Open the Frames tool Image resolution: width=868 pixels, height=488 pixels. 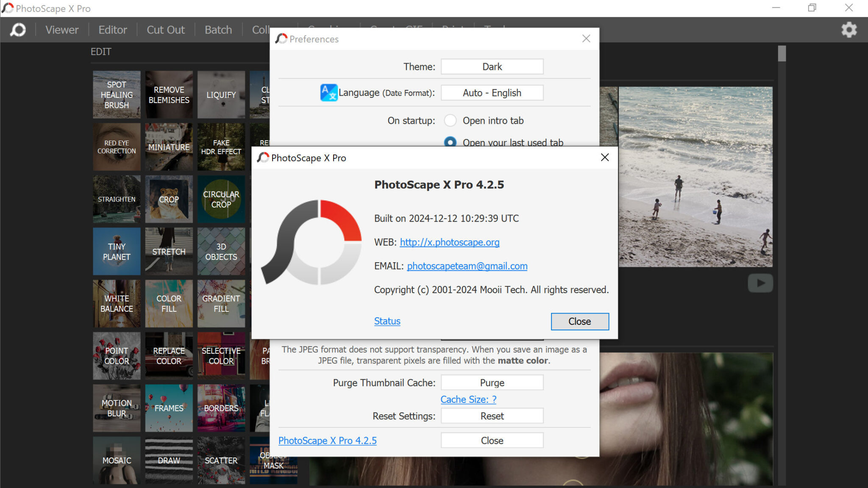pos(169,408)
